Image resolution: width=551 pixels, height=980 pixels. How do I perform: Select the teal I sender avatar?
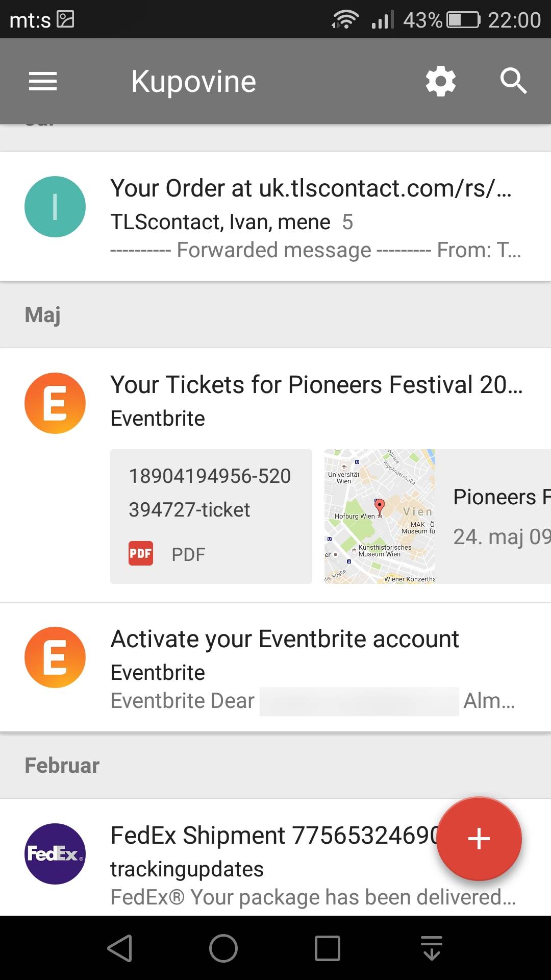click(x=55, y=207)
